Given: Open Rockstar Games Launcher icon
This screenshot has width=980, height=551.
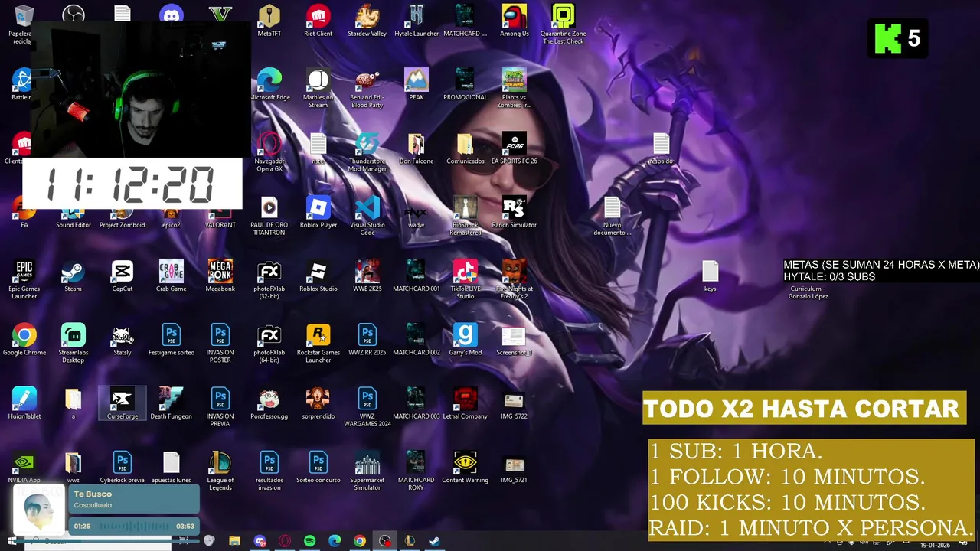Looking at the screenshot, I should click(x=318, y=343).
